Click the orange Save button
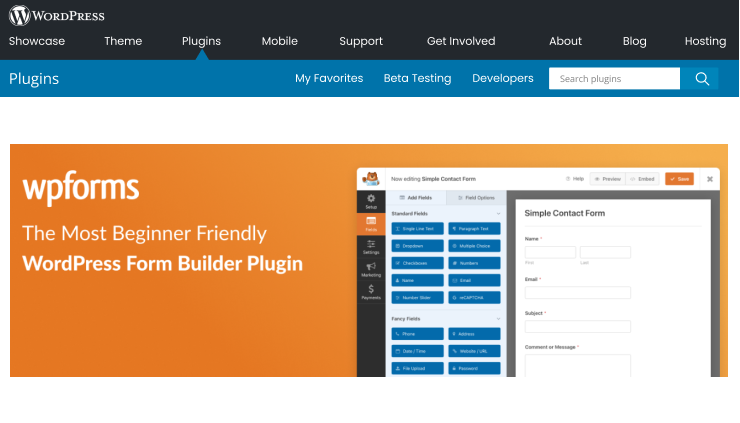The height and width of the screenshot is (423, 740). click(x=680, y=179)
